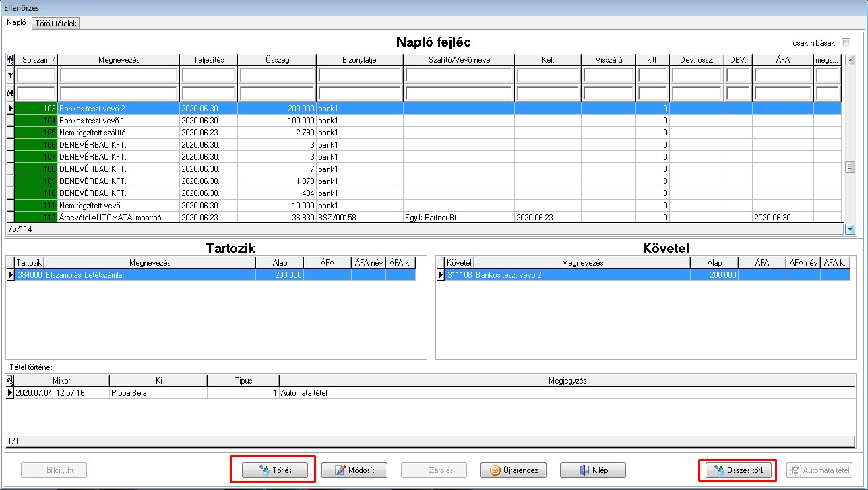Viewport: 868px width, 490px height.
Task: Sort by the Szállító/Vevő neve column header
Action: 458,60
